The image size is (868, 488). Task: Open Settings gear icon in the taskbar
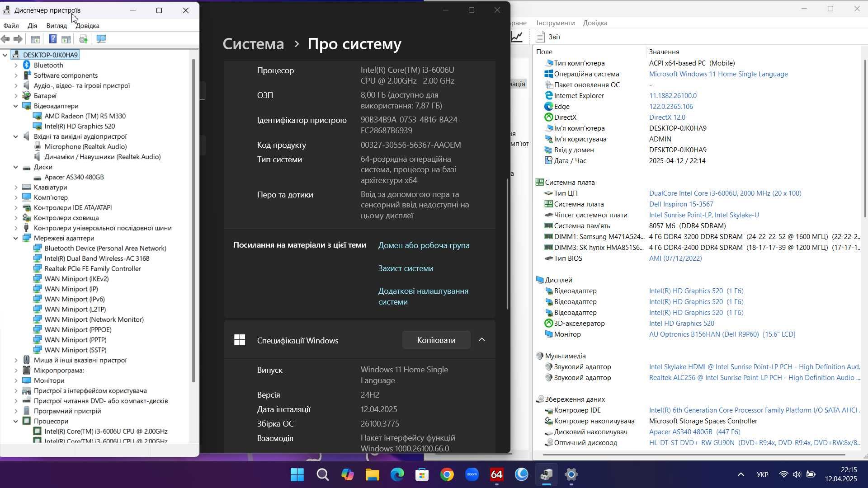click(571, 475)
